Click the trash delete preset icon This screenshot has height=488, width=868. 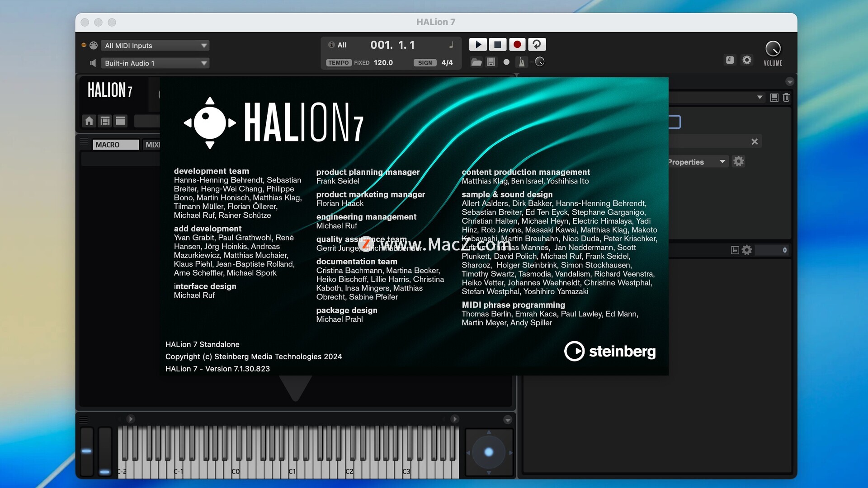point(786,97)
